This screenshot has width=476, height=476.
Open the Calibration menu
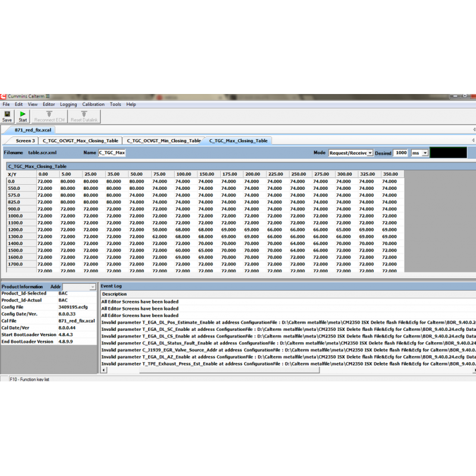(x=93, y=104)
